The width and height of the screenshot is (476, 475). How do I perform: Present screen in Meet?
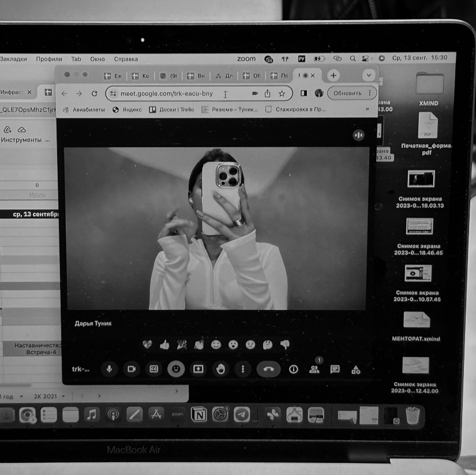coord(198,369)
